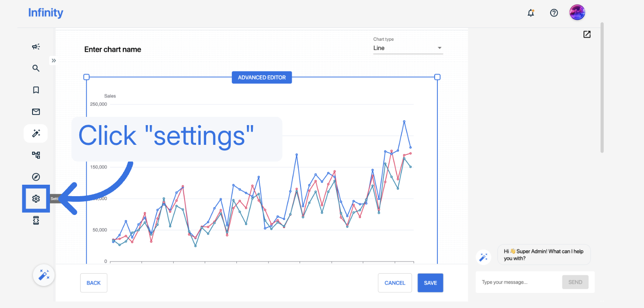This screenshot has width=644, height=308.
Task: Open the code snippet icon below settings
Action: 36,220
